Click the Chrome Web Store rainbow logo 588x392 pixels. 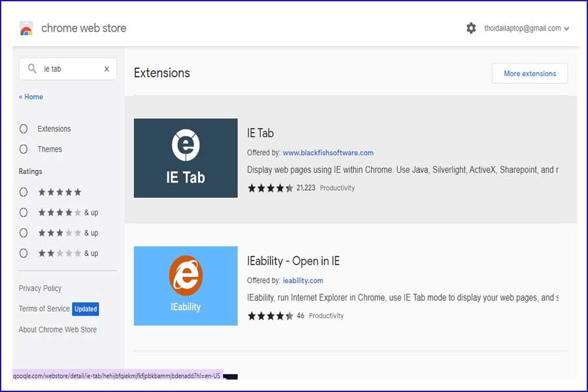(x=26, y=29)
